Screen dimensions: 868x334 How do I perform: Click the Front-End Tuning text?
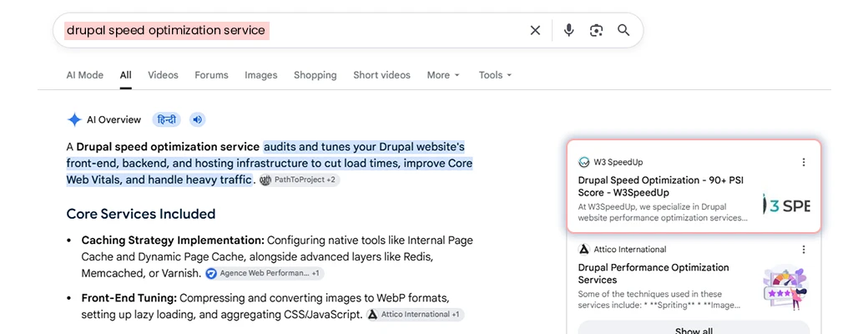coord(129,298)
